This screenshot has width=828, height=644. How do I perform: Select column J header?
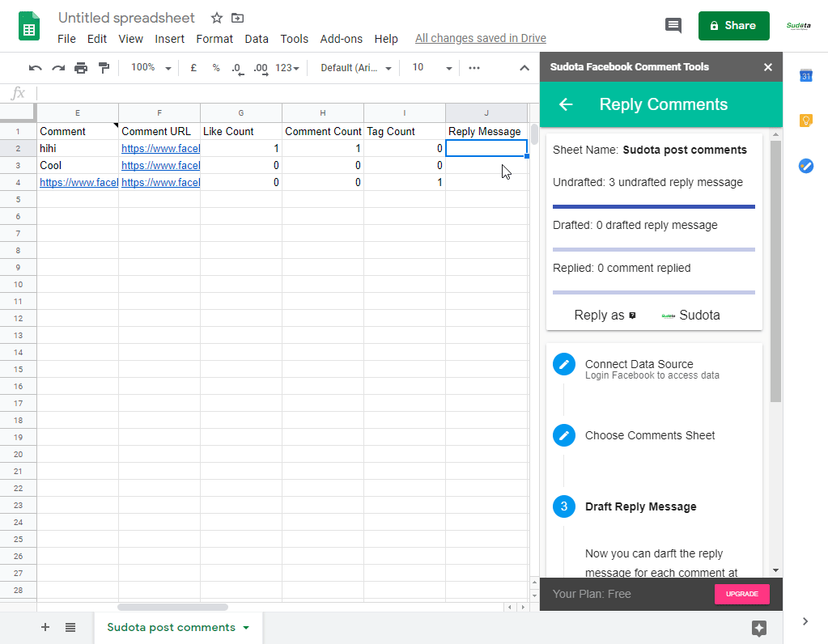[486, 113]
